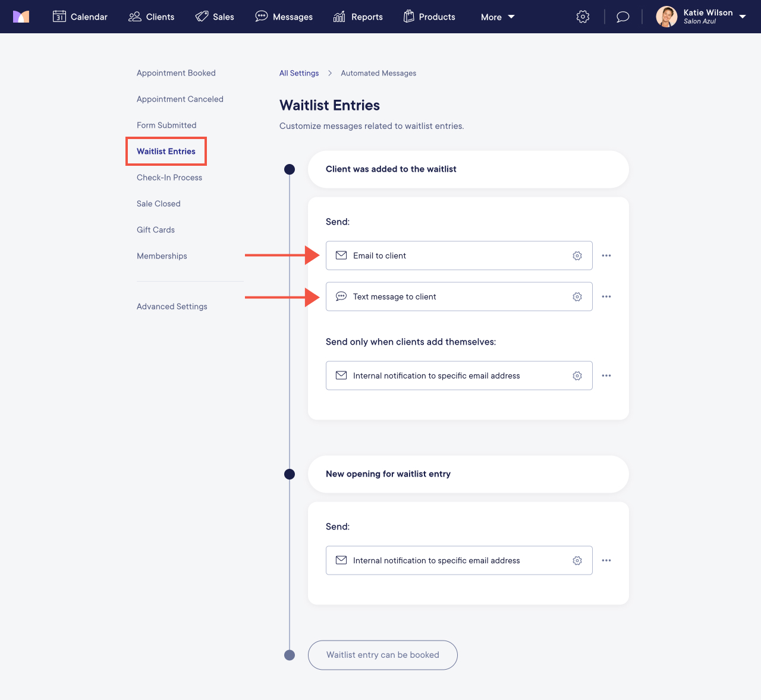Open the three-dot menu beside Email to client
The image size is (761, 700).
pyautogui.click(x=606, y=256)
